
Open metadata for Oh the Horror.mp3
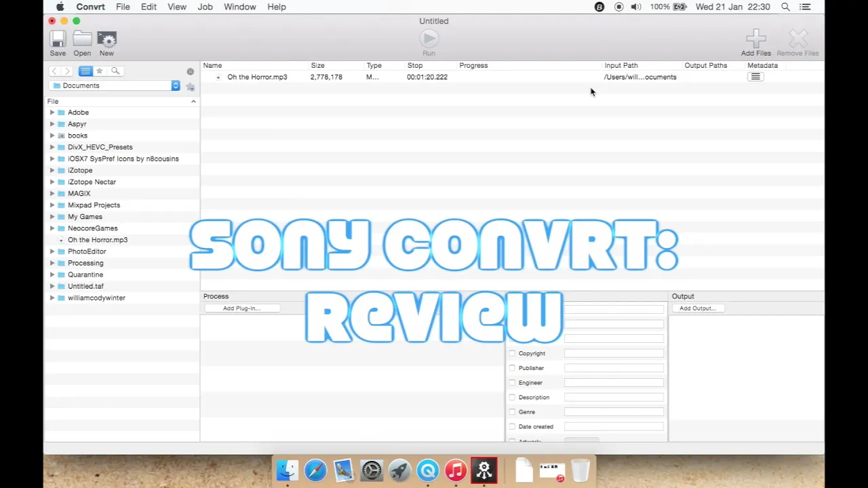point(755,77)
